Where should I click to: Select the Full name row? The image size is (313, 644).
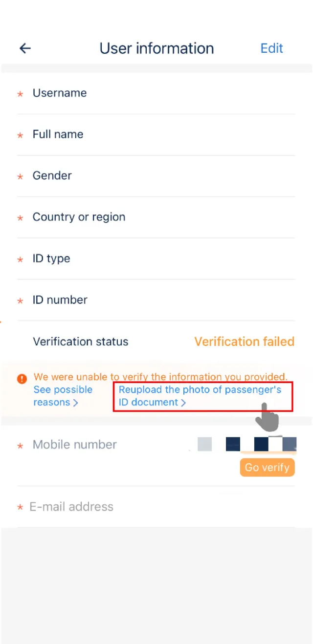pos(156,135)
